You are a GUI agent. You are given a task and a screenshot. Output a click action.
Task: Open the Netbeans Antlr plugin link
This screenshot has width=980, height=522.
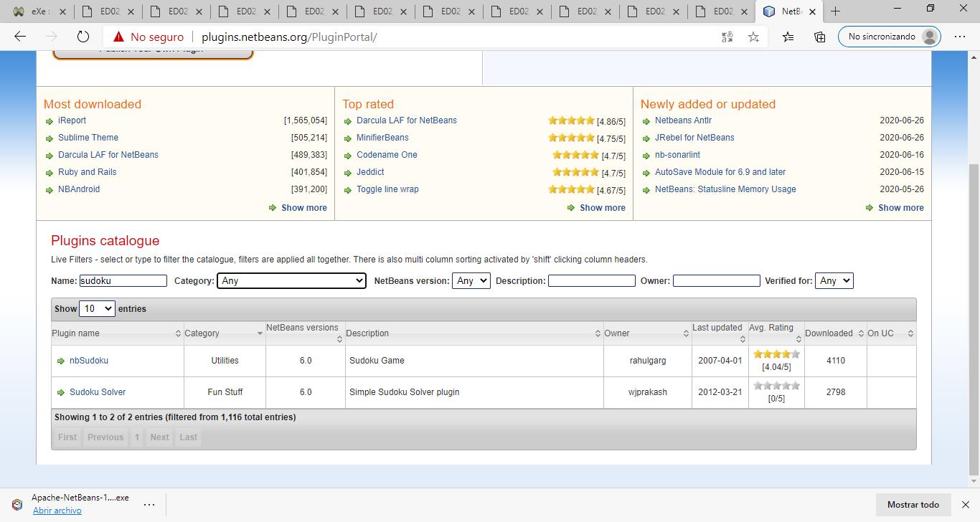click(x=683, y=120)
